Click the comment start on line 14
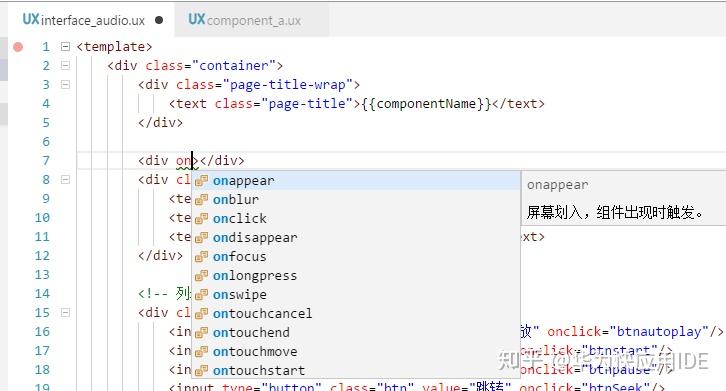 tap(153, 294)
